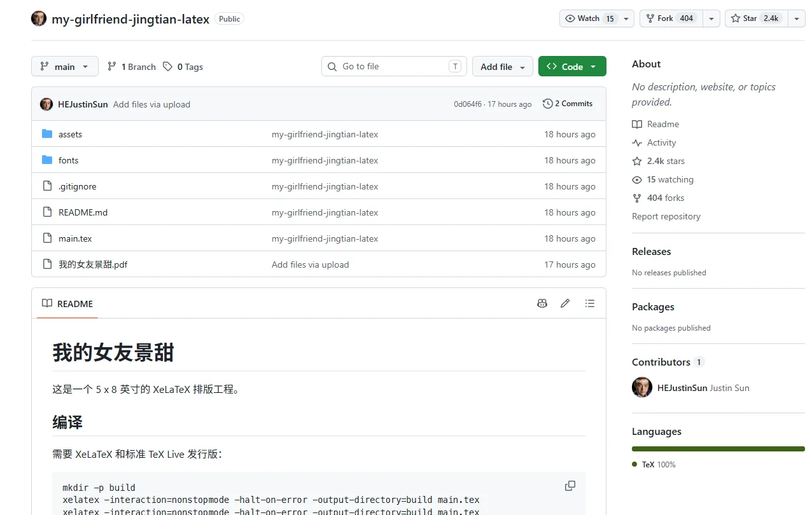
Task: Open the .gitignore file
Action: coord(77,186)
